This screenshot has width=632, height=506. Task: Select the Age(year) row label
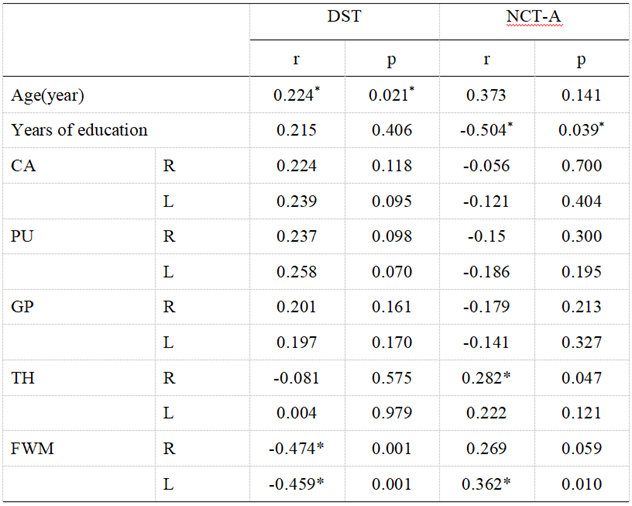tap(48, 95)
